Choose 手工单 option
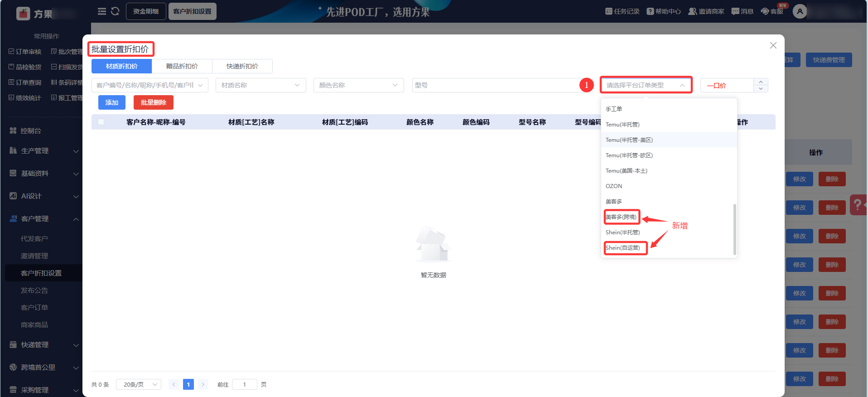868x397 pixels. (x=669, y=109)
